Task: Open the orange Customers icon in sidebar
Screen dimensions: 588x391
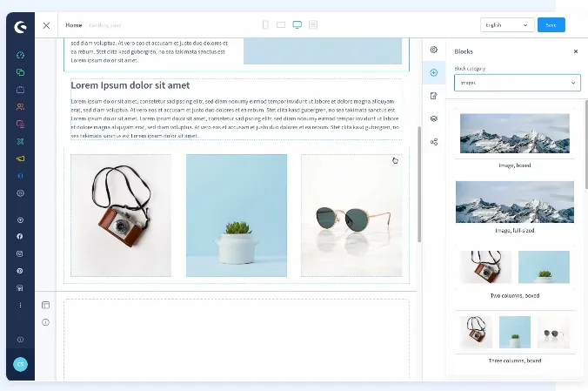Action: (x=20, y=106)
